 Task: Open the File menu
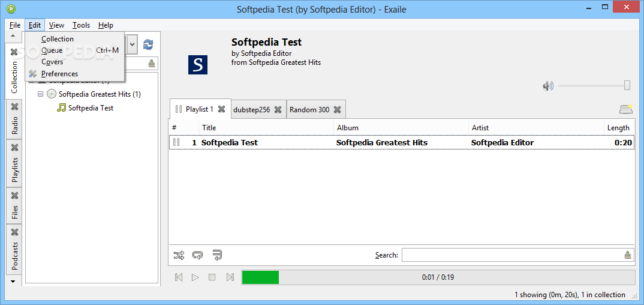[x=15, y=25]
